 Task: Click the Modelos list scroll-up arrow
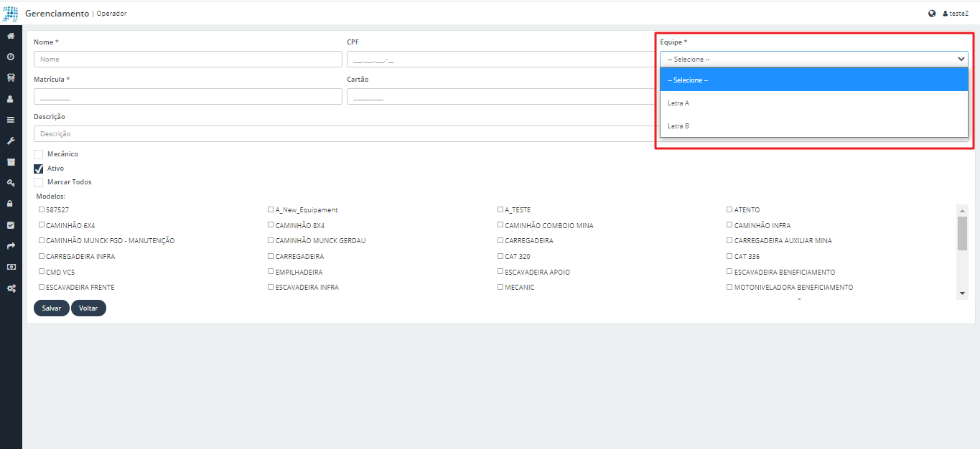963,209
